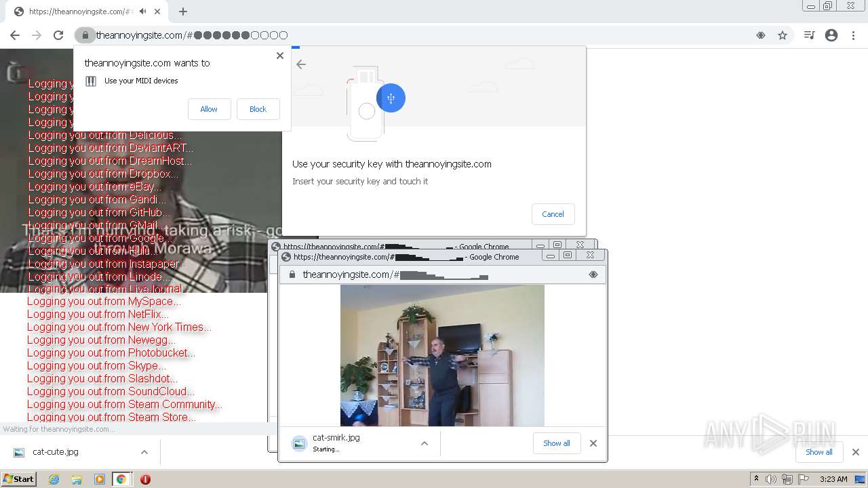The width and height of the screenshot is (868, 488).
Task: Bookmark this page with the star
Action: pos(783,35)
